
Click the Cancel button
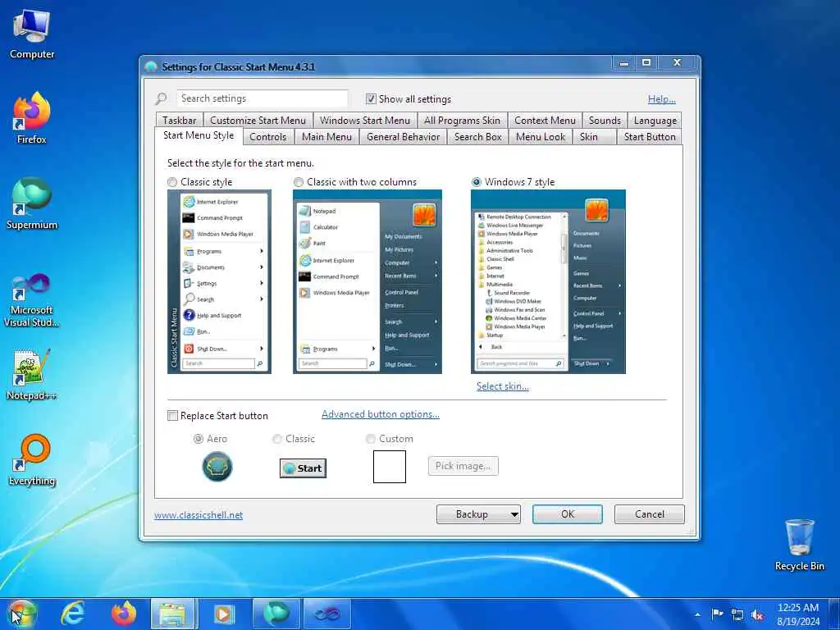pyautogui.click(x=650, y=514)
